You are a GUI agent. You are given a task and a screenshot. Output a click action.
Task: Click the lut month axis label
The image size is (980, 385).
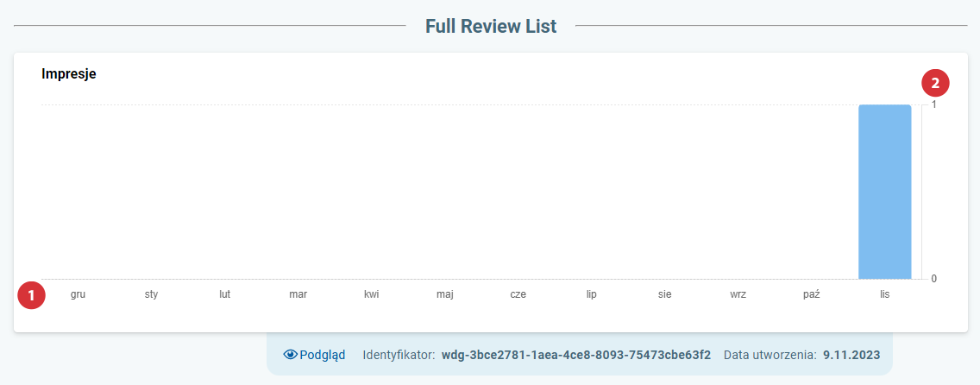[225, 294]
